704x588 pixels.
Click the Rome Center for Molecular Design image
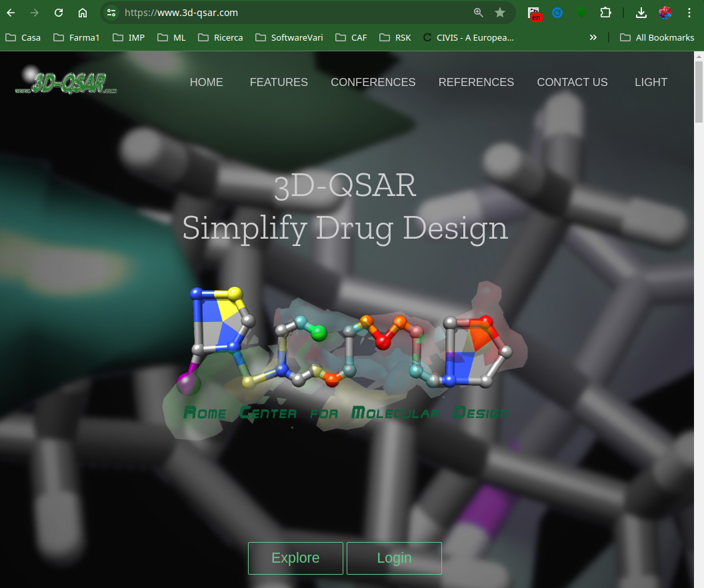[x=345, y=359]
